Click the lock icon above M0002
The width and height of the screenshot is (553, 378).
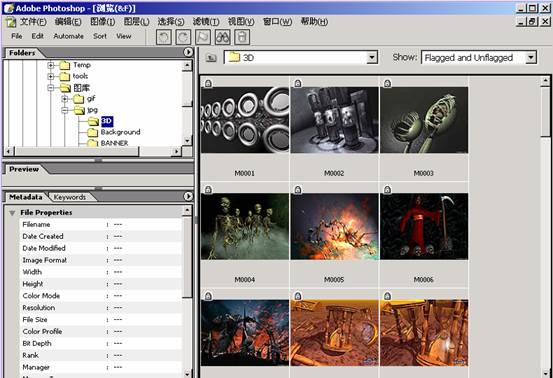[298, 84]
